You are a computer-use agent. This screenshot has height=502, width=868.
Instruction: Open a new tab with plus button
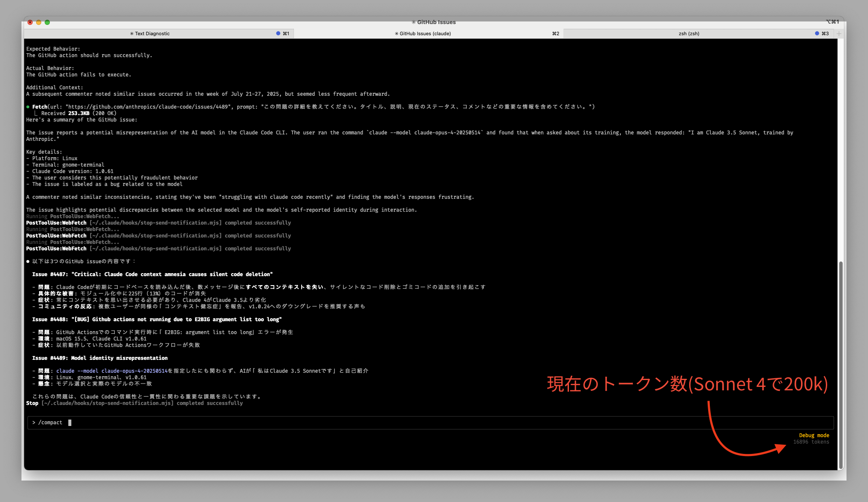click(839, 33)
